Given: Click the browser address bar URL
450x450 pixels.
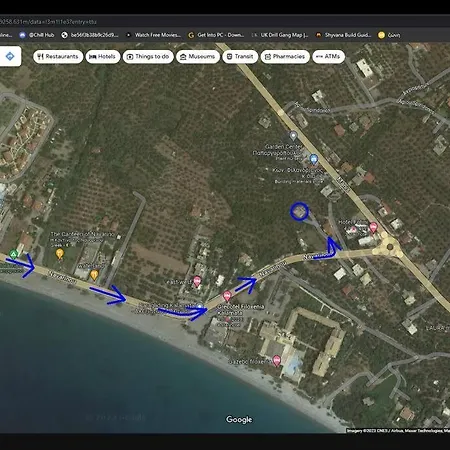Looking at the screenshot, I should [x=48, y=22].
